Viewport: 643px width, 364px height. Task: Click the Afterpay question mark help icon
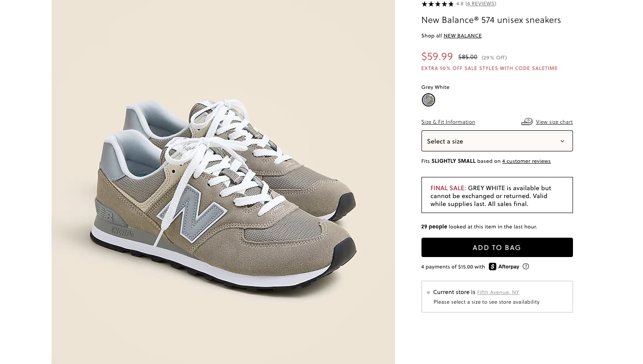[525, 266]
